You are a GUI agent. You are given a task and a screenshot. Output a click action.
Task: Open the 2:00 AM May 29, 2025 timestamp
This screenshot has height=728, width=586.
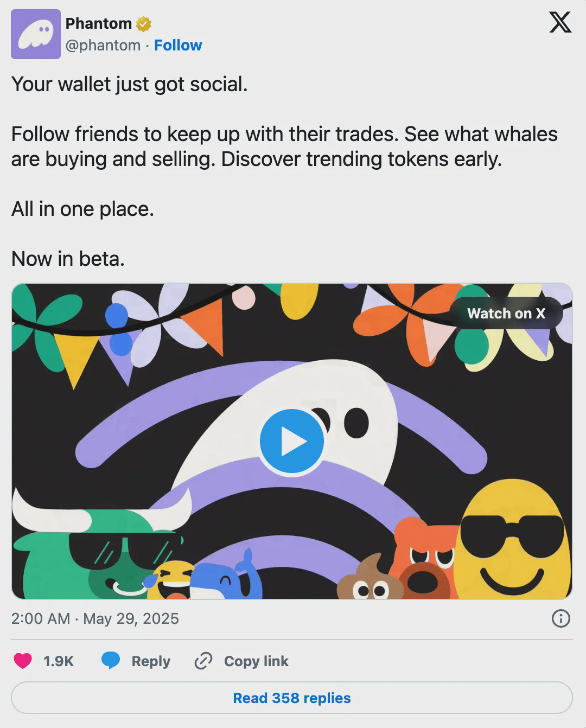point(95,618)
